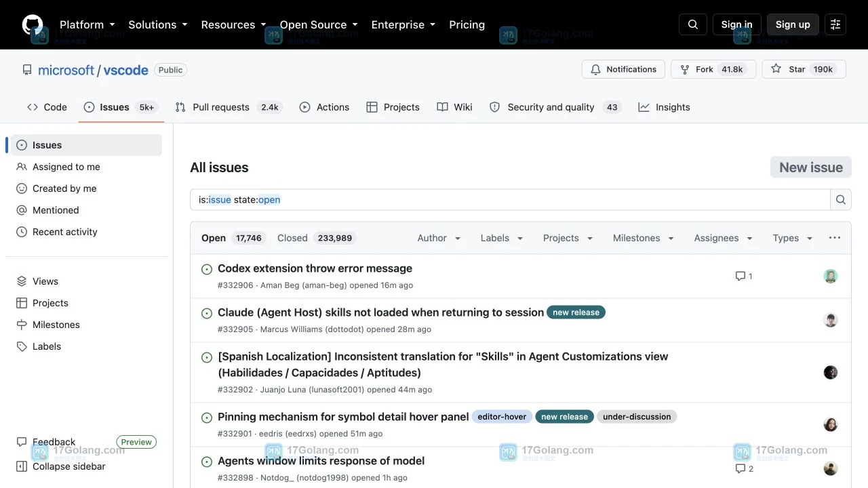Click into the is:issue state:open filter field
This screenshot has height=488, width=868.
point(510,200)
